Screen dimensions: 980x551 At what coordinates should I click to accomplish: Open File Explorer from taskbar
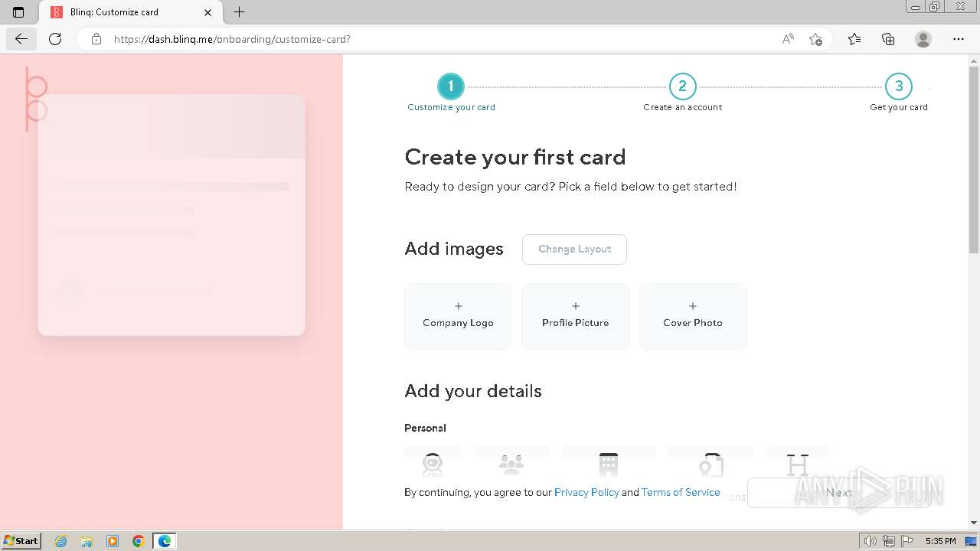tap(87, 541)
